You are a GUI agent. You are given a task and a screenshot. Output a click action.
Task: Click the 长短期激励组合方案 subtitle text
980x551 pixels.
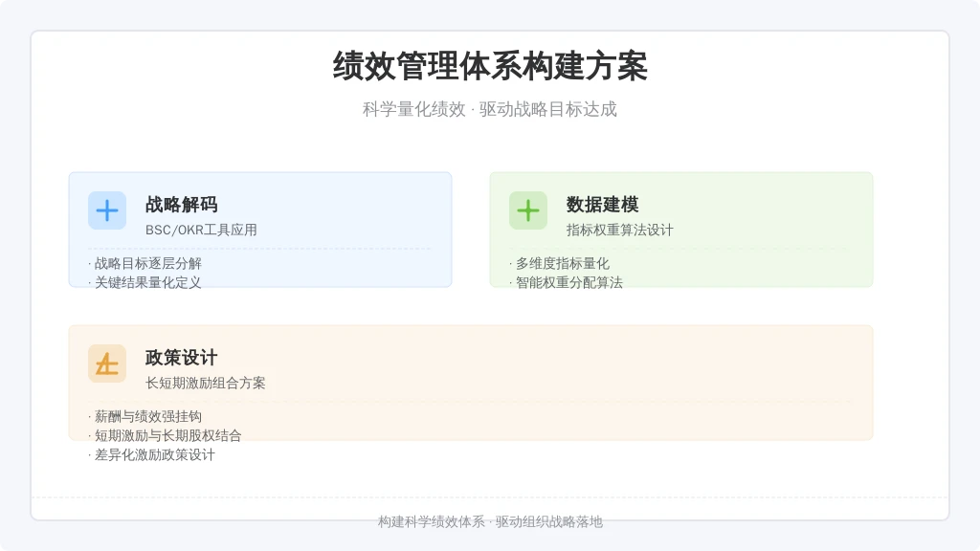205,383
